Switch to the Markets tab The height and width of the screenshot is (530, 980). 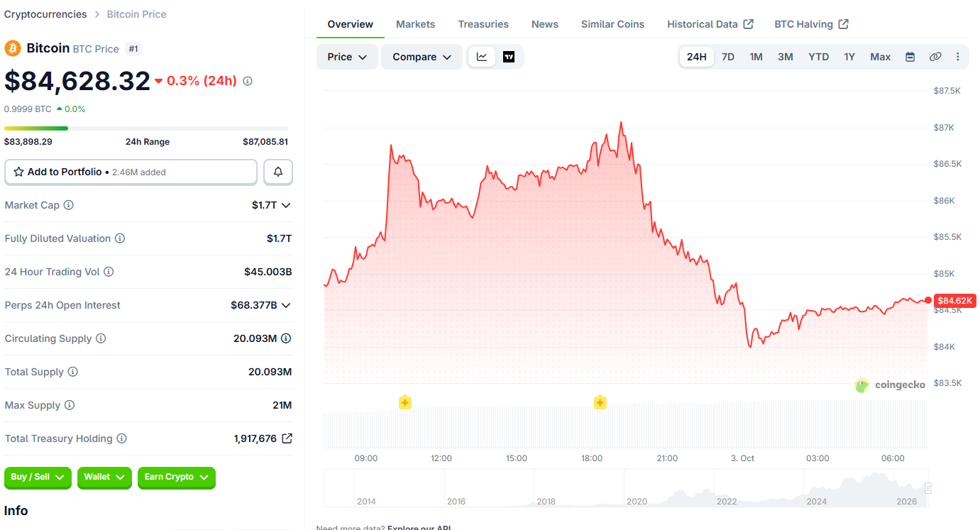[x=415, y=24]
